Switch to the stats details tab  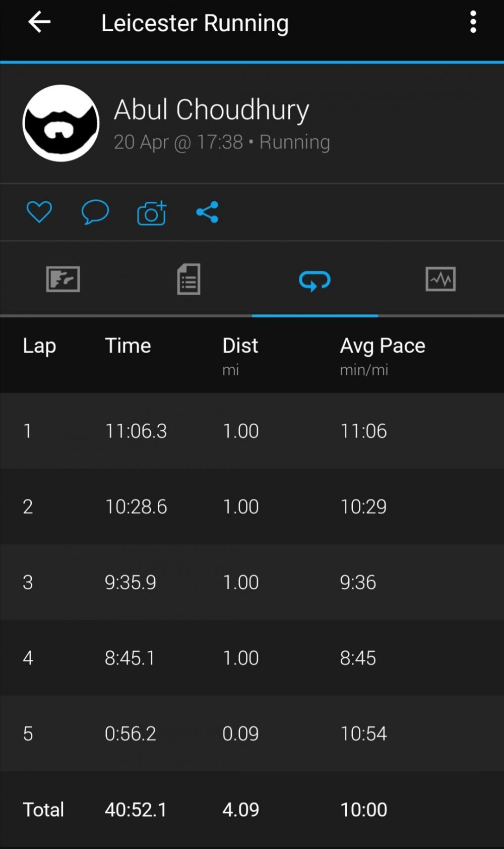point(189,279)
